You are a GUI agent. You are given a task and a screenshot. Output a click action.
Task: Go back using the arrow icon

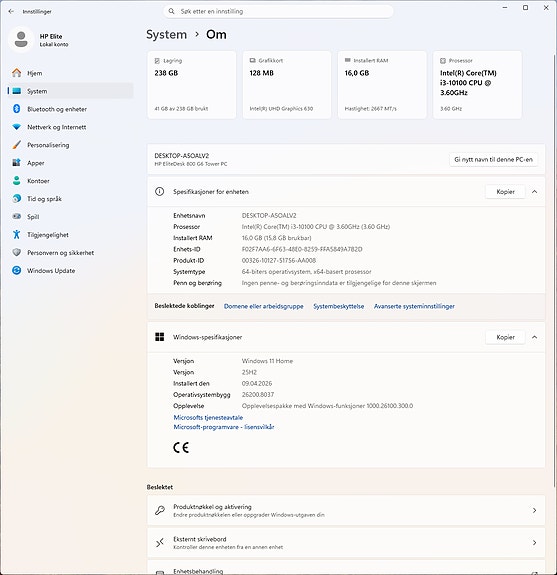coord(11,12)
